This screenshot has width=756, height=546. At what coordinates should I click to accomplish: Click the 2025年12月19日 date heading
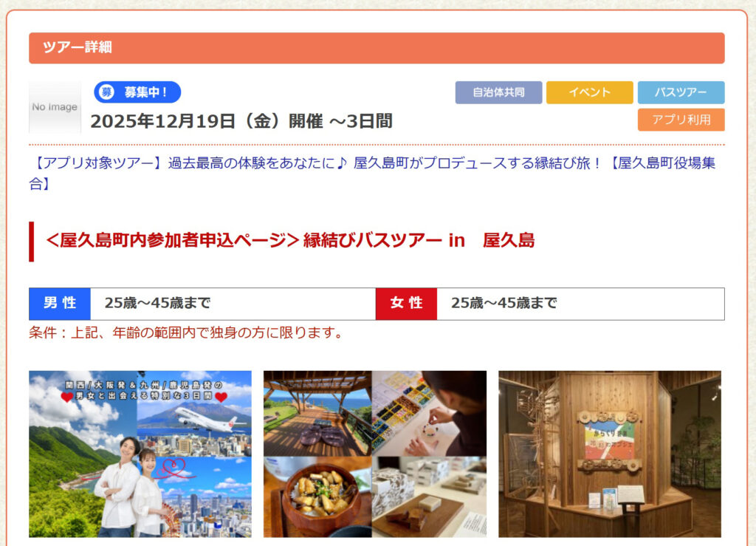click(241, 121)
